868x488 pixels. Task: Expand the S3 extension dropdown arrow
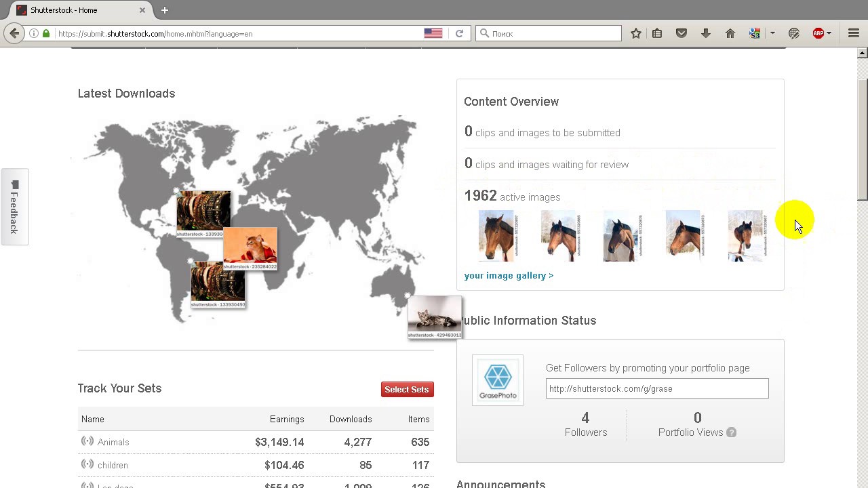coord(772,33)
